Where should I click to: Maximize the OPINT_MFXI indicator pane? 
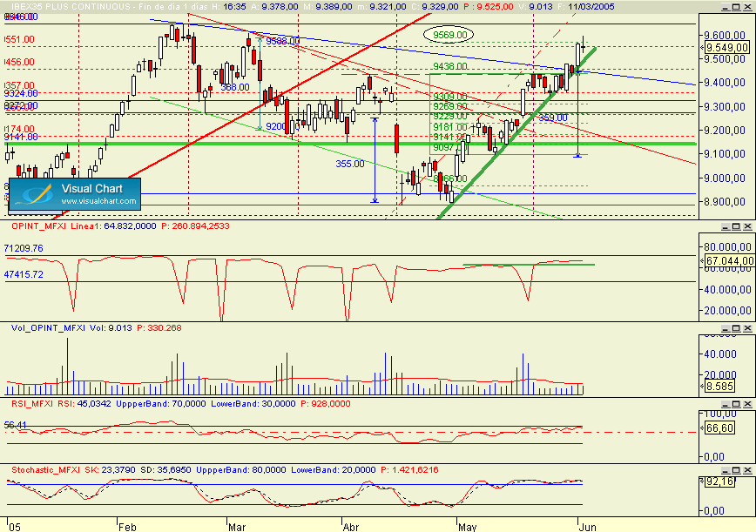point(736,226)
